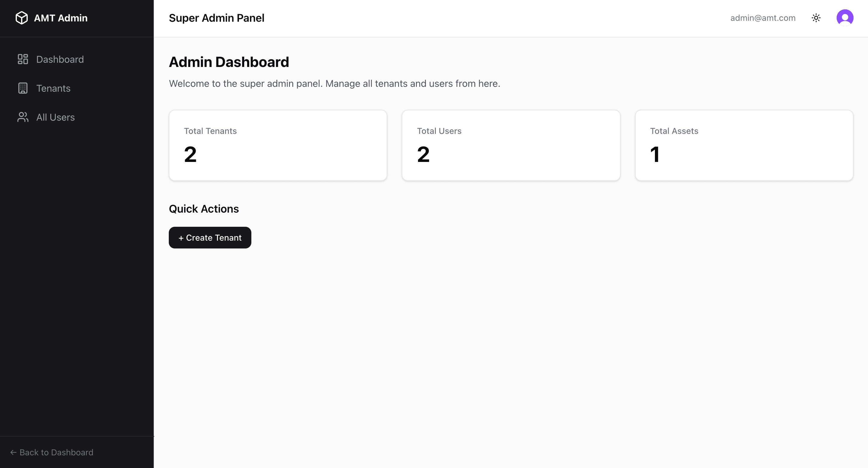Click the Tenants building icon
The image size is (868, 468).
tap(23, 88)
